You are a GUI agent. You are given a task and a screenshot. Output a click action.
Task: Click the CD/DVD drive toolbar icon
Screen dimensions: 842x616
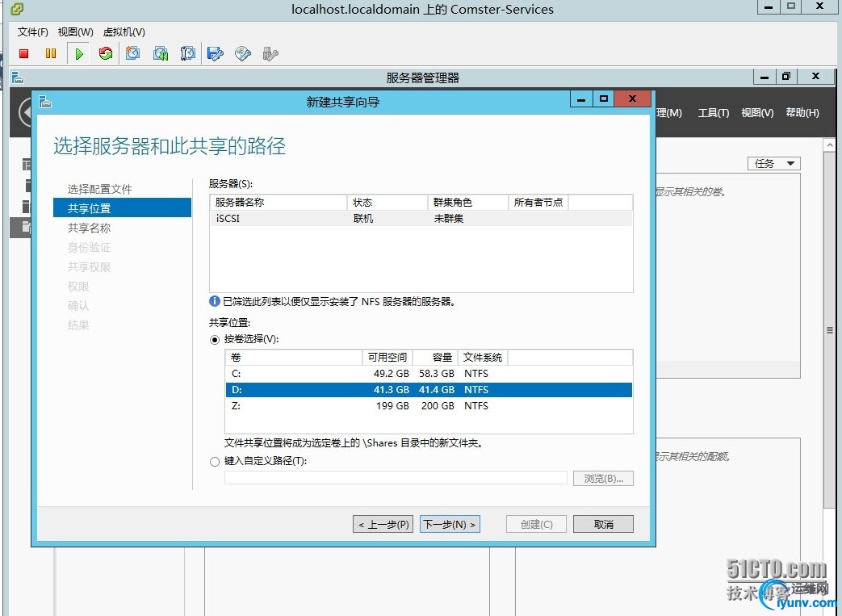coord(243,53)
